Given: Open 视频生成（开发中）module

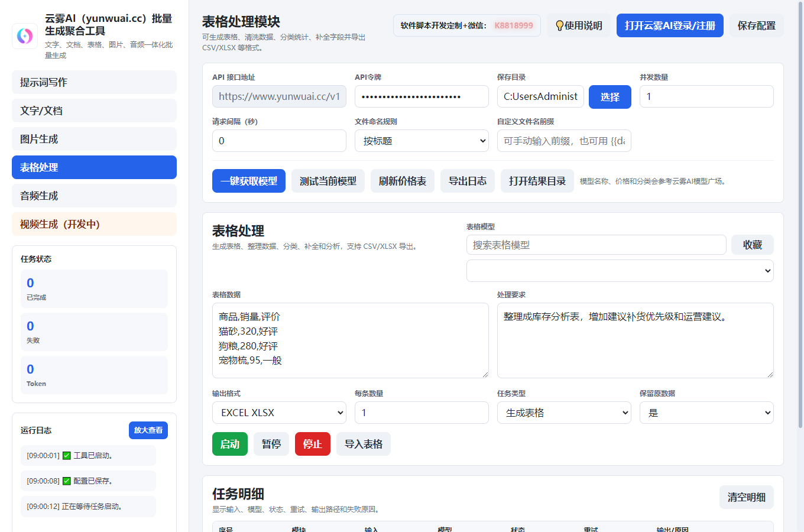Looking at the screenshot, I should click(94, 224).
